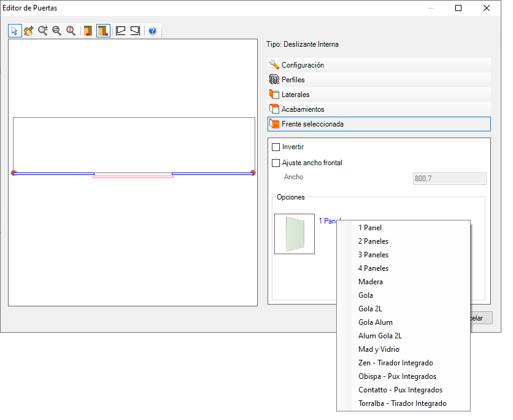Click the highlighted door view icon with blue border
The image size is (513, 420).
pos(103,31)
